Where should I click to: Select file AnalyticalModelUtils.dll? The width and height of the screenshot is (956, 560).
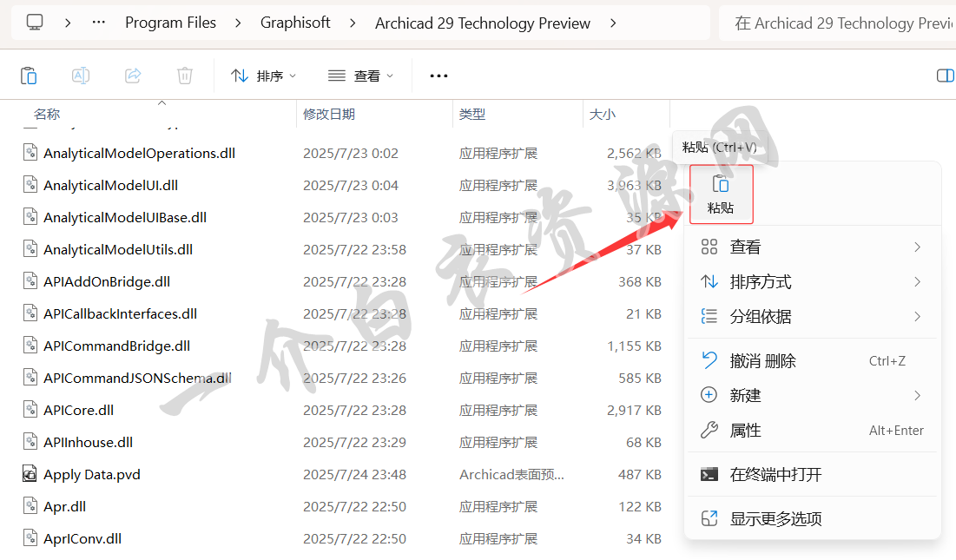118,250
